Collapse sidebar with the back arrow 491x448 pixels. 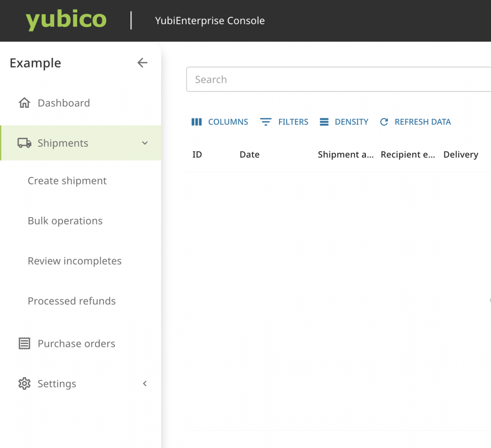(142, 63)
